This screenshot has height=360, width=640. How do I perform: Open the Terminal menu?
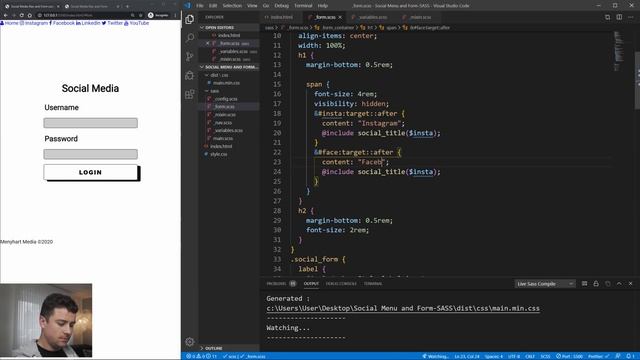click(x=303, y=6)
